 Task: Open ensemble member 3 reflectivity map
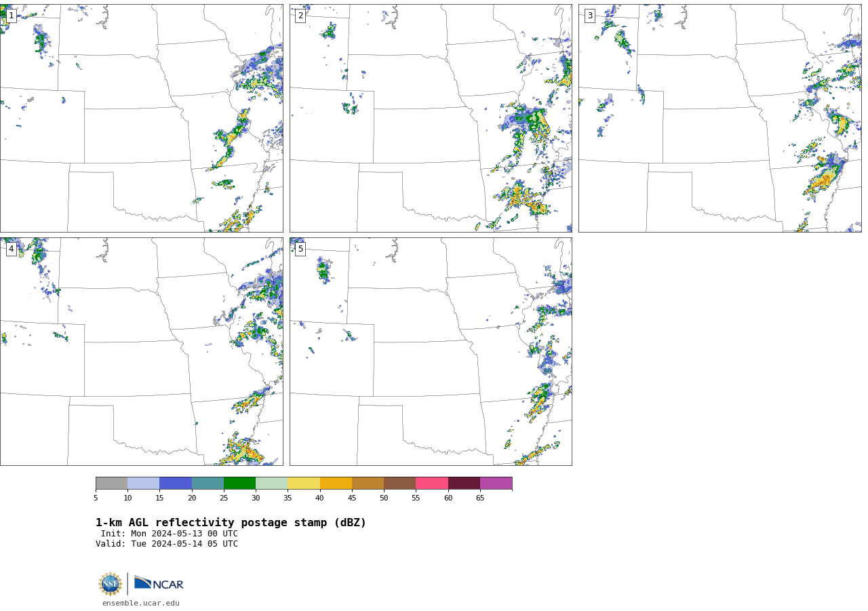pos(719,118)
